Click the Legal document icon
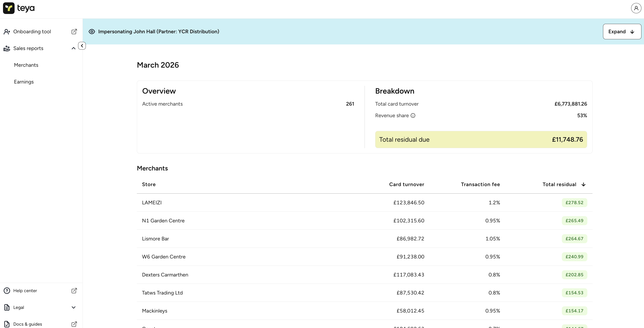 pyautogui.click(x=7, y=307)
